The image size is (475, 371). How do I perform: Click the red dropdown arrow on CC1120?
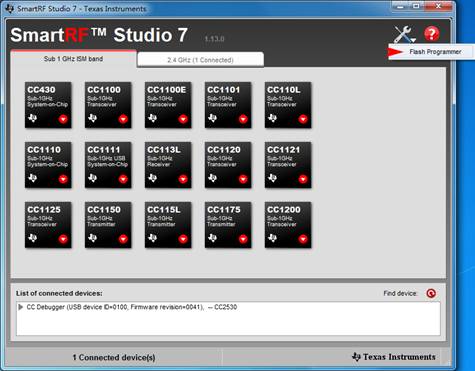pyautogui.click(x=243, y=179)
